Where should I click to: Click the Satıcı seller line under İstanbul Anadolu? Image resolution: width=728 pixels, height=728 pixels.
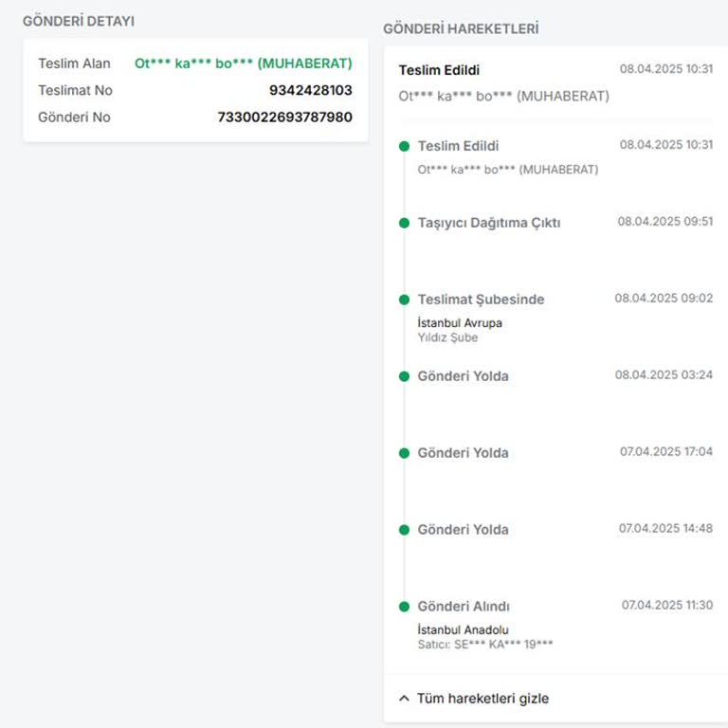484,645
